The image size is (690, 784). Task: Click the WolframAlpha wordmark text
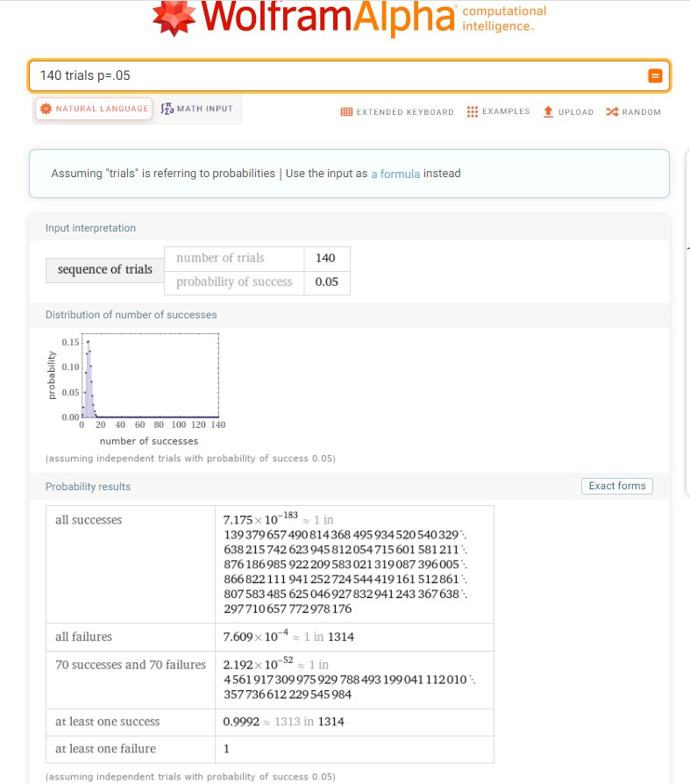click(328, 18)
